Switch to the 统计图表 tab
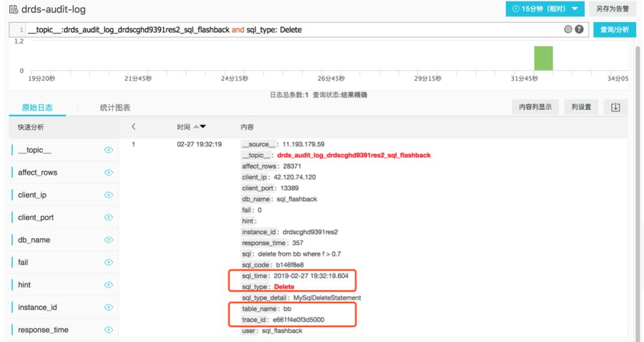This screenshot has height=342, width=644. [115, 107]
